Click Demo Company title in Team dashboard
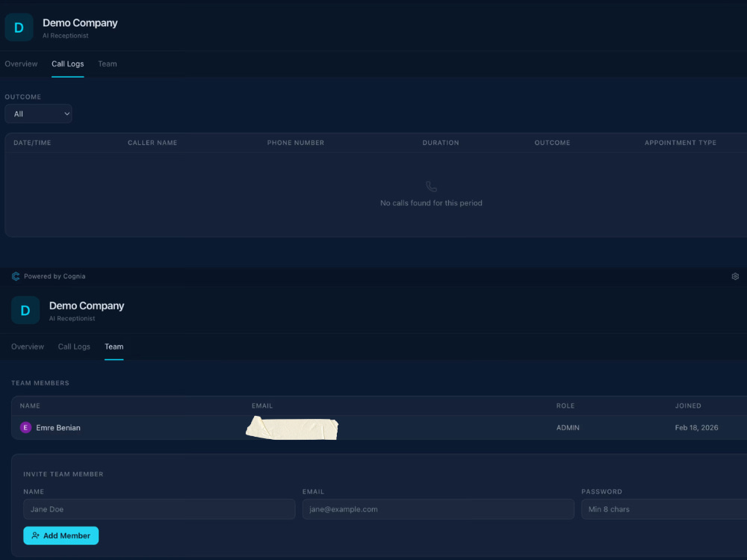 point(87,305)
